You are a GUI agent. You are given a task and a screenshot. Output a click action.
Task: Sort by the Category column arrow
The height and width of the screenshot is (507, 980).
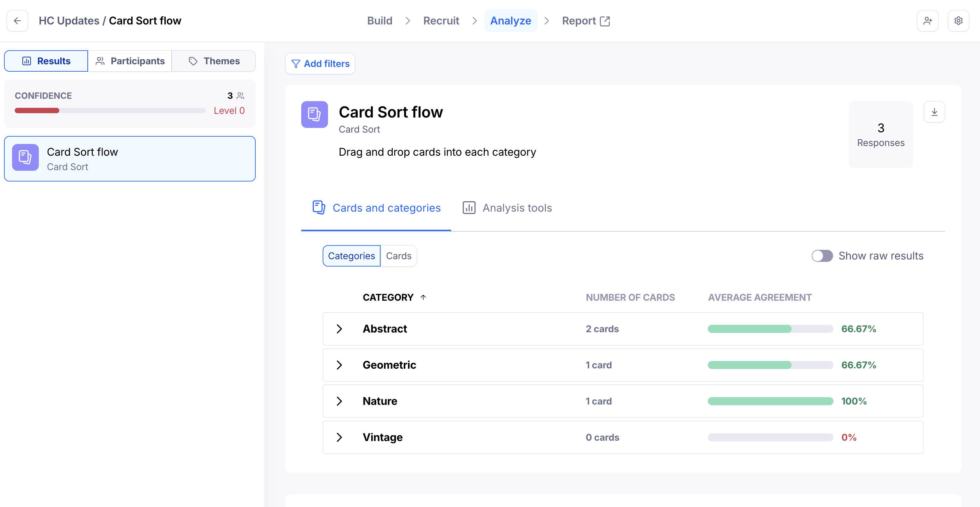[x=423, y=297]
